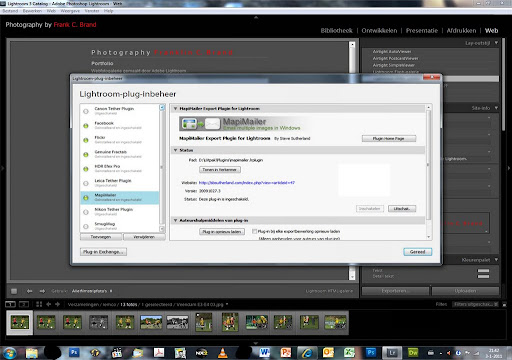The width and height of the screenshot is (512, 360).
Task: Select the first filmstrip thumbnail
Action: [x=20, y=322]
